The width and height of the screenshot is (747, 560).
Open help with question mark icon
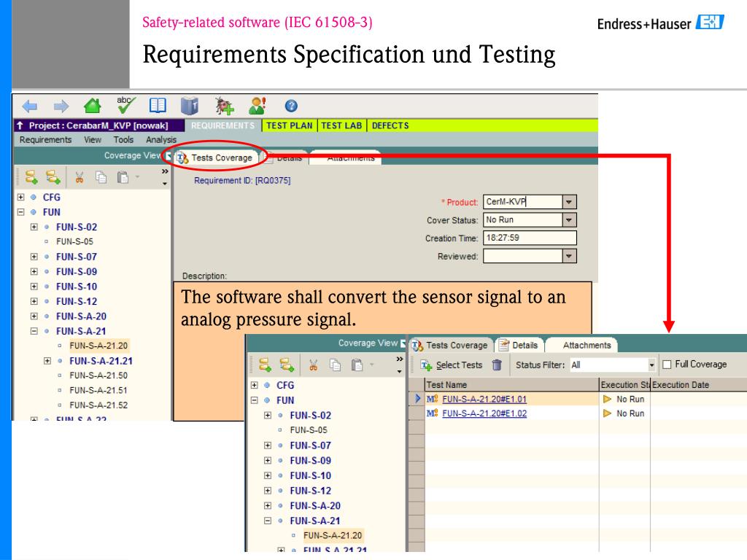pos(291,106)
